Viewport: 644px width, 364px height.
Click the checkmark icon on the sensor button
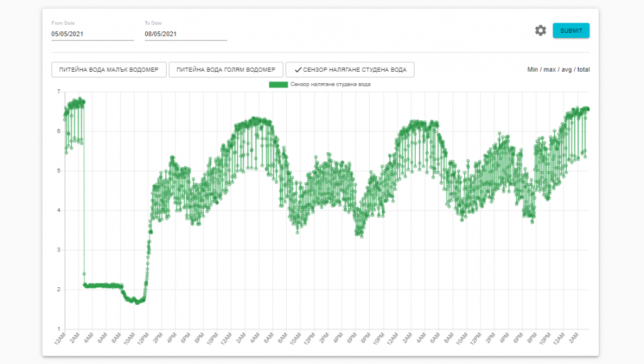[x=297, y=69]
